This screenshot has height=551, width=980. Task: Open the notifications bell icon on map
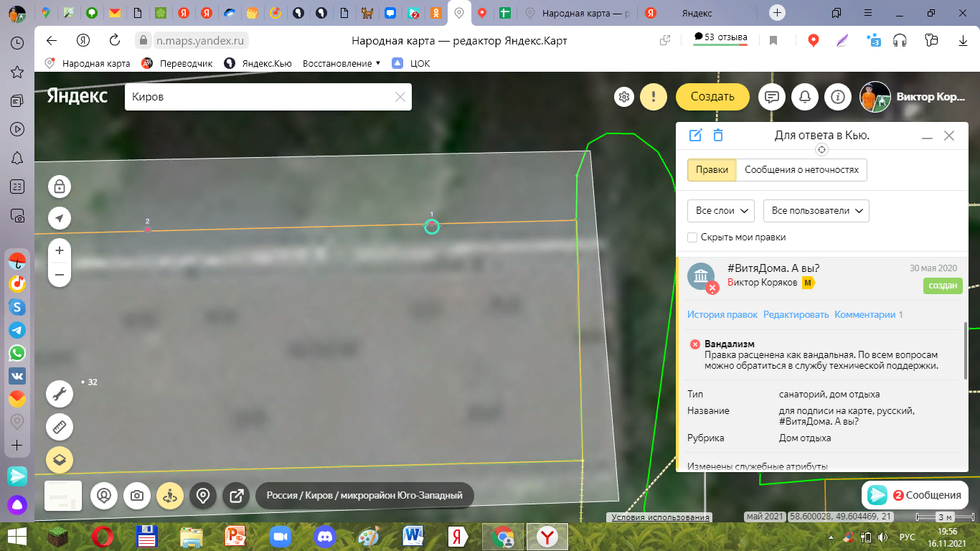click(x=805, y=96)
